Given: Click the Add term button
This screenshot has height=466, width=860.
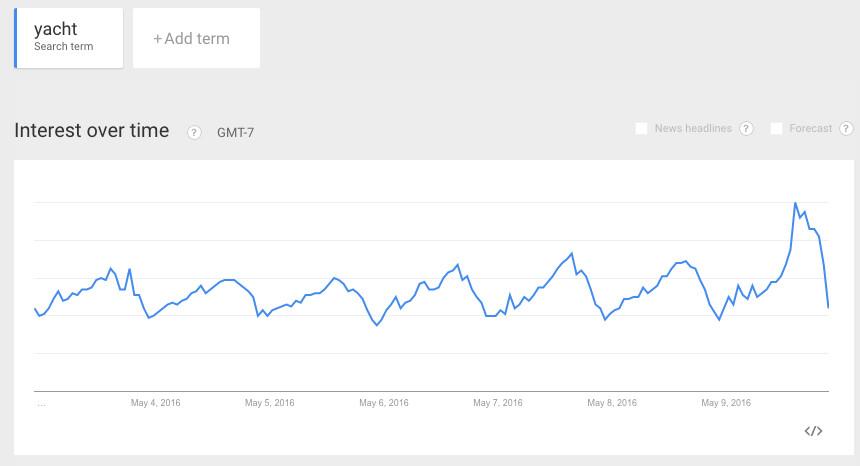Looking at the screenshot, I should pos(196,38).
